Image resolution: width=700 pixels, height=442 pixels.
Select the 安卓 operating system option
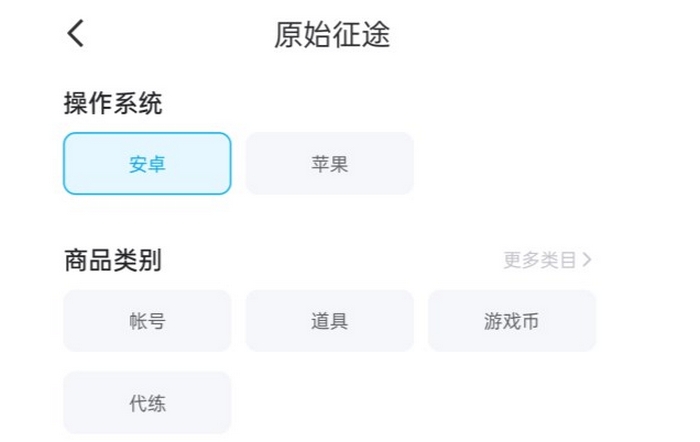(x=147, y=164)
